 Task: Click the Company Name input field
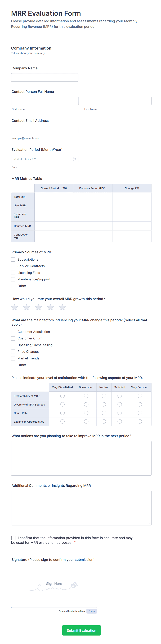point(44,77)
